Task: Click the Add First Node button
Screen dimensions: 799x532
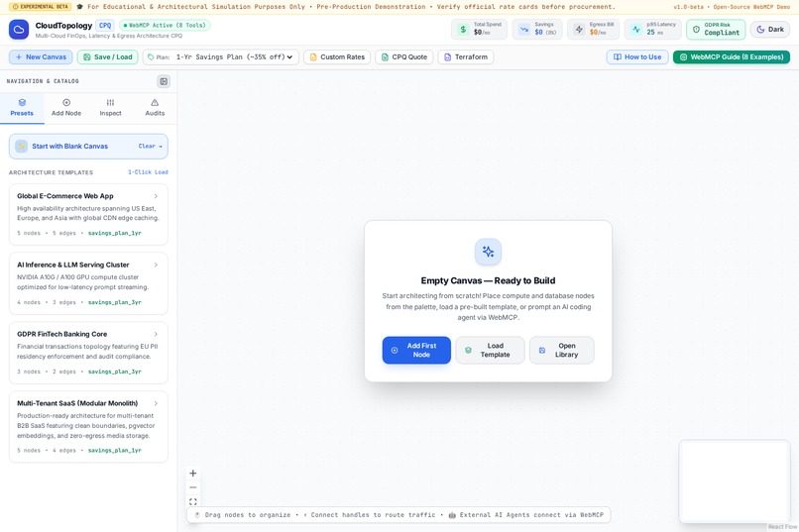Action: click(x=416, y=351)
